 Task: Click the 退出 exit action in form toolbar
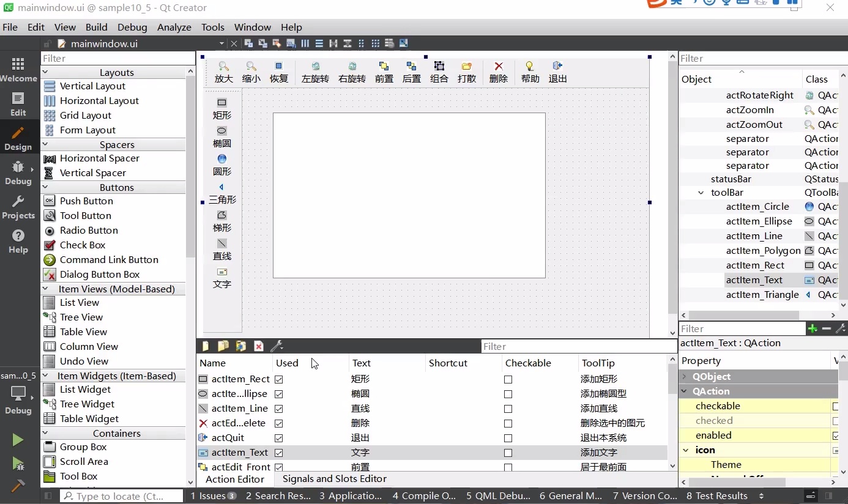(x=558, y=72)
